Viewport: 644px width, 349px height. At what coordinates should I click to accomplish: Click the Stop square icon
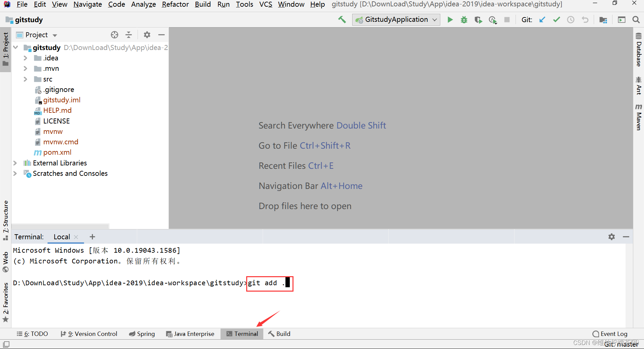point(507,20)
